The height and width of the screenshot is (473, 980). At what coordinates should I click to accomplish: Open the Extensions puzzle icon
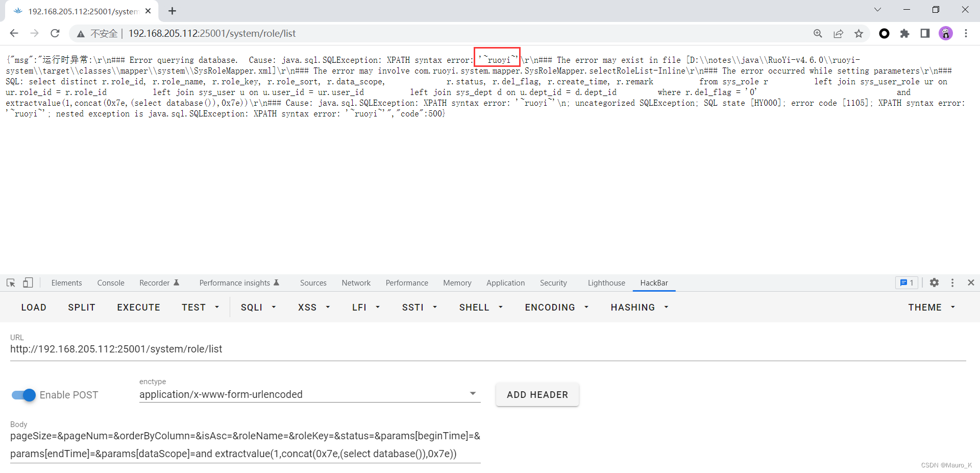[x=904, y=33]
